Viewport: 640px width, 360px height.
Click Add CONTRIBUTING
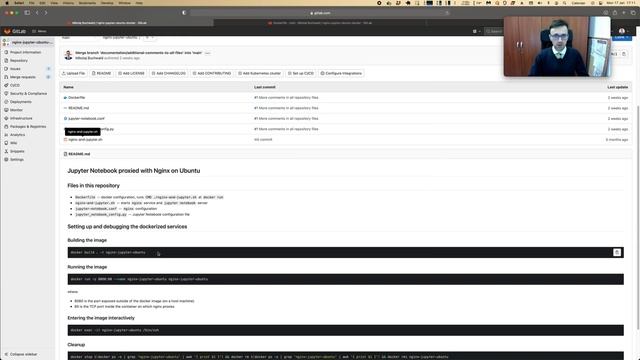[212, 73]
